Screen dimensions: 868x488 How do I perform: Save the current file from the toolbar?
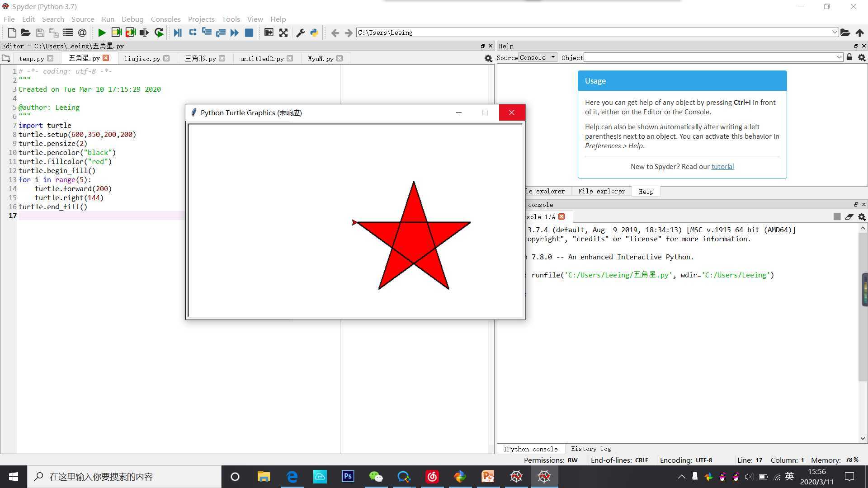pos(40,33)
